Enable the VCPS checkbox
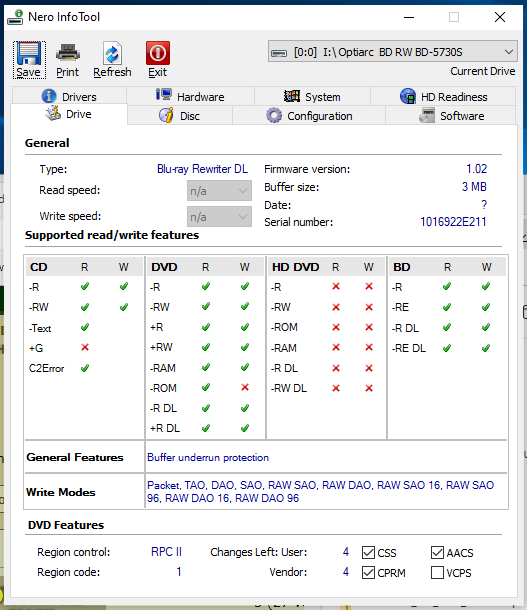The width and height of the screenshot is (527, 610). point(437,573)
